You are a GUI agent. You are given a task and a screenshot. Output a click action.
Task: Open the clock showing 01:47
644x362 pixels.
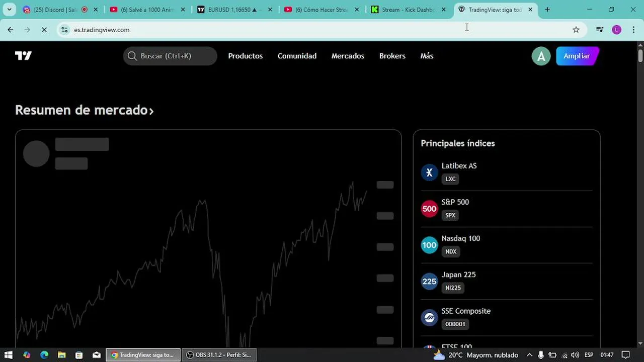pos(607,355)
